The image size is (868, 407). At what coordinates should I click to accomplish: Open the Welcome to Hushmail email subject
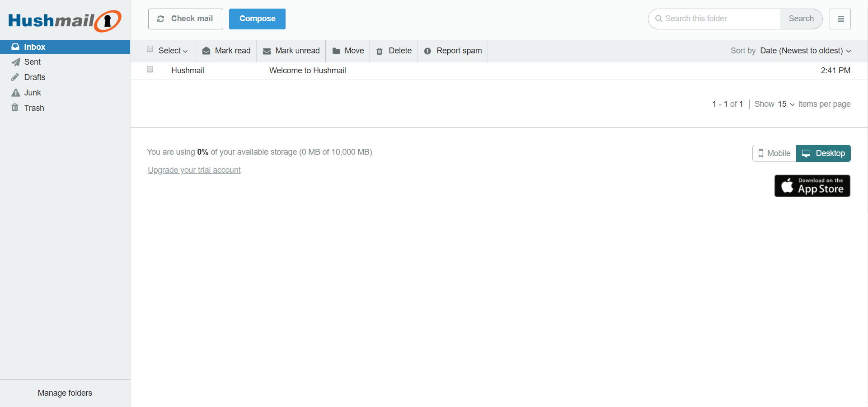tap(308, 71)
